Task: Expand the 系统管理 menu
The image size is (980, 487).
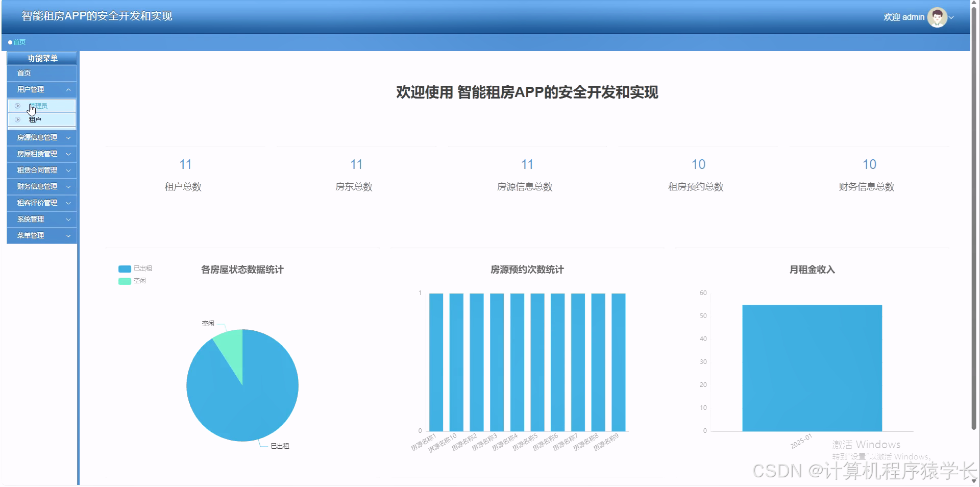Action: pyautogui.click(x=41, y=219)
